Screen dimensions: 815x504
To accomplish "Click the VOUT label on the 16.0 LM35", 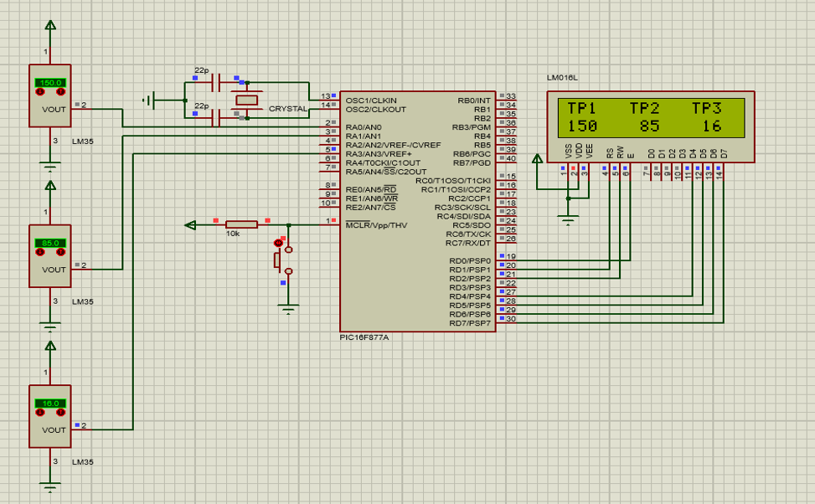I will [54, 430].
